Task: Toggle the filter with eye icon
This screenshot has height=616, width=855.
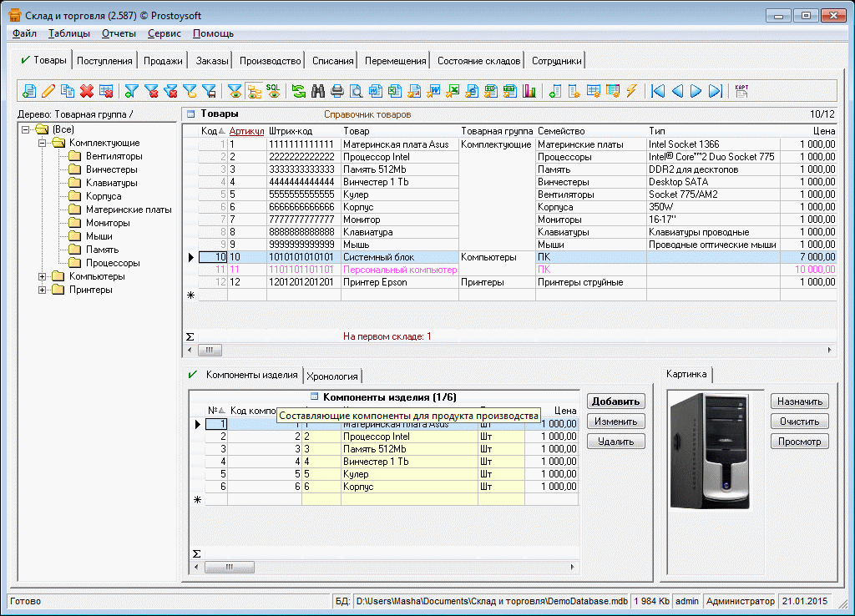Action: tap(235, 91)
